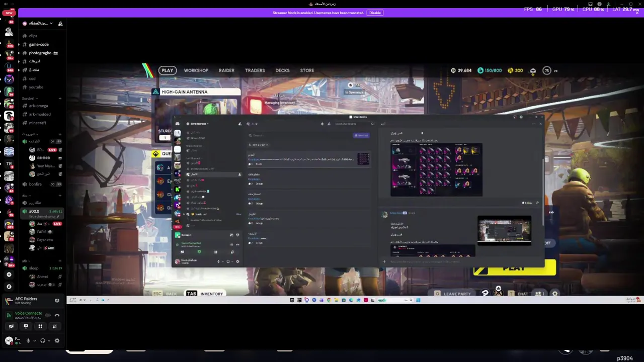Click LEAVE PARTY in the game footer

coord(453,294)
